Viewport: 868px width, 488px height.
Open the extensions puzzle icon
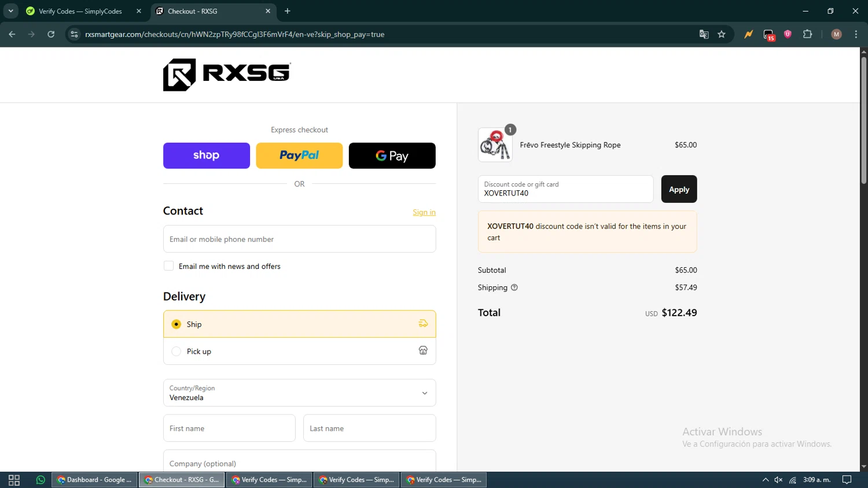(x=808, y=34)
